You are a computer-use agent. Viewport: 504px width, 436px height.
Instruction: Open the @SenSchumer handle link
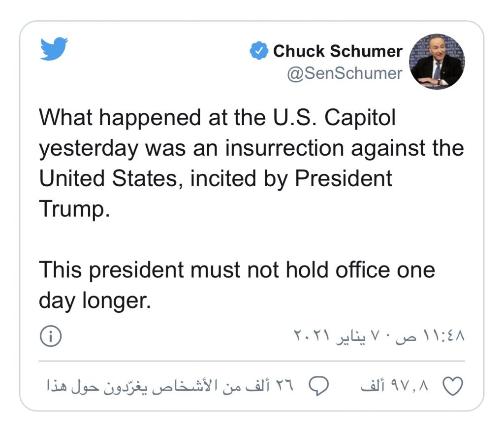[345, 74]
